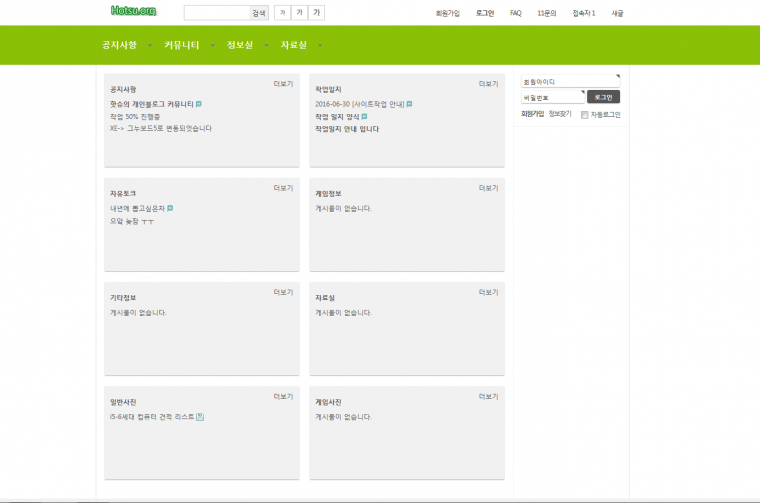Choose the large font size 가 button
Image resolution: width=760 pixels, height=503 pixels.
click(317, 13)
